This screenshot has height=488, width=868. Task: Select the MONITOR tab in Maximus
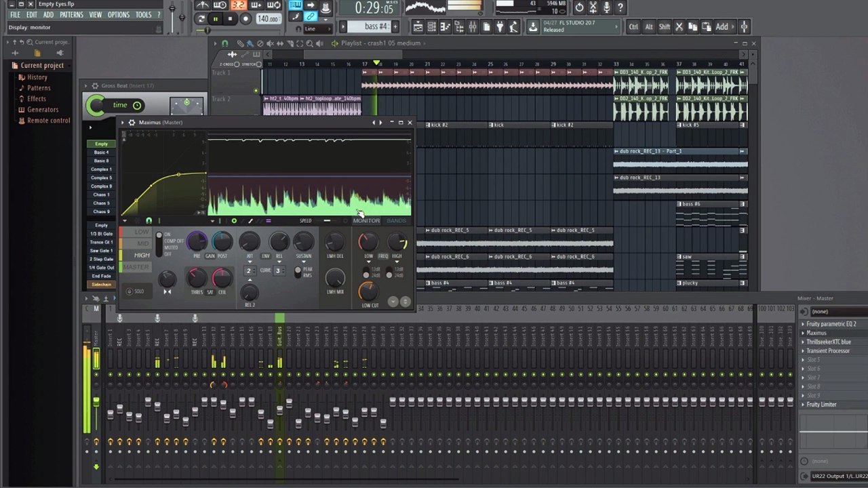point(366,221)
